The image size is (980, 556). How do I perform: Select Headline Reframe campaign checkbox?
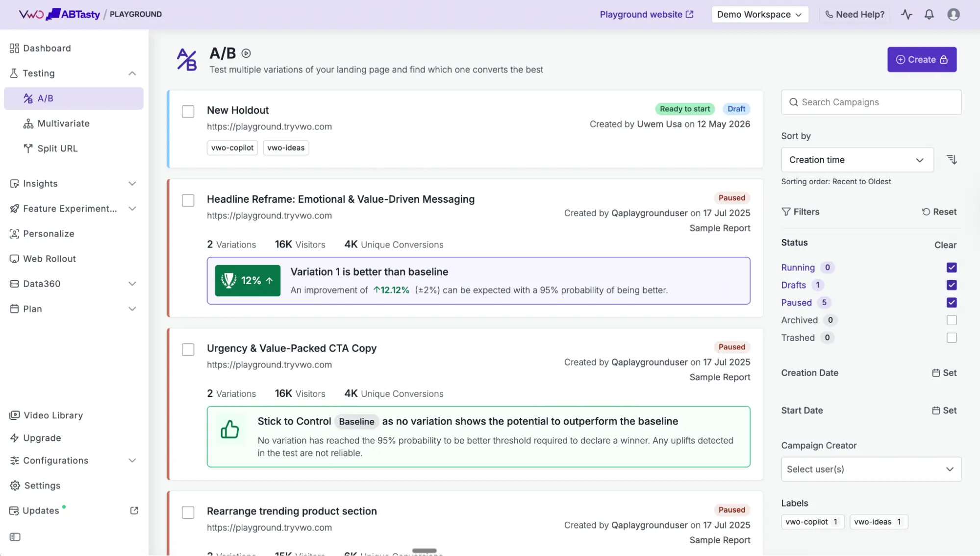click(x=188, y=200)
